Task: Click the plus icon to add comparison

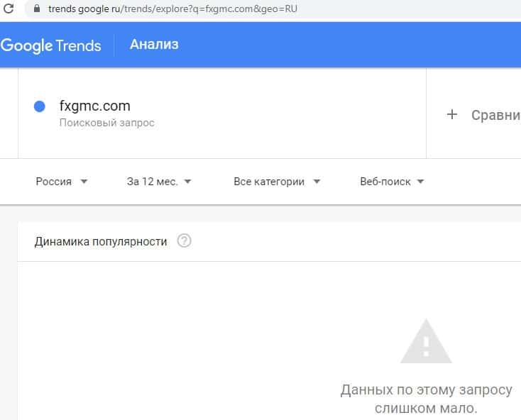Action: [452, 114]
